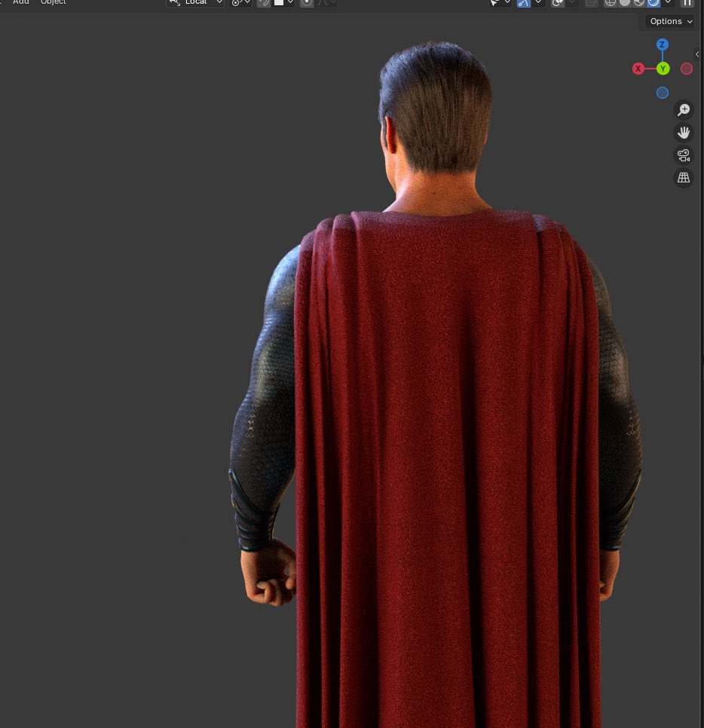Open the Object menu
Viewport: 704px width, 728px height.
click(x=53, y=3)
